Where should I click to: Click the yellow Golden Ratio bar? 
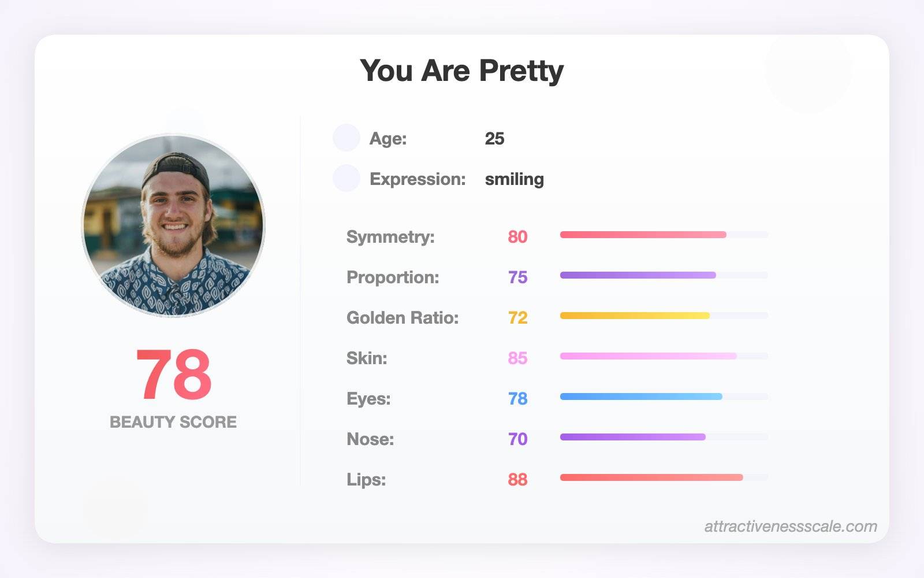point(664,316)
